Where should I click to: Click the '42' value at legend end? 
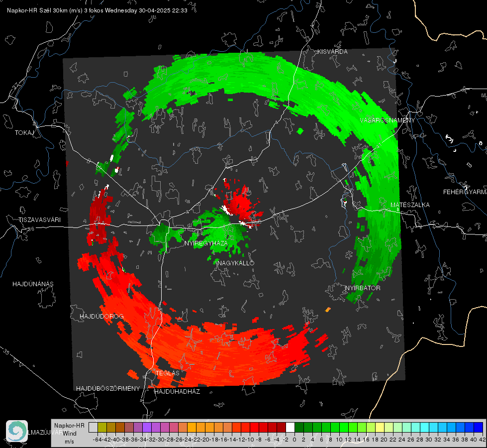tap(483, 440)
